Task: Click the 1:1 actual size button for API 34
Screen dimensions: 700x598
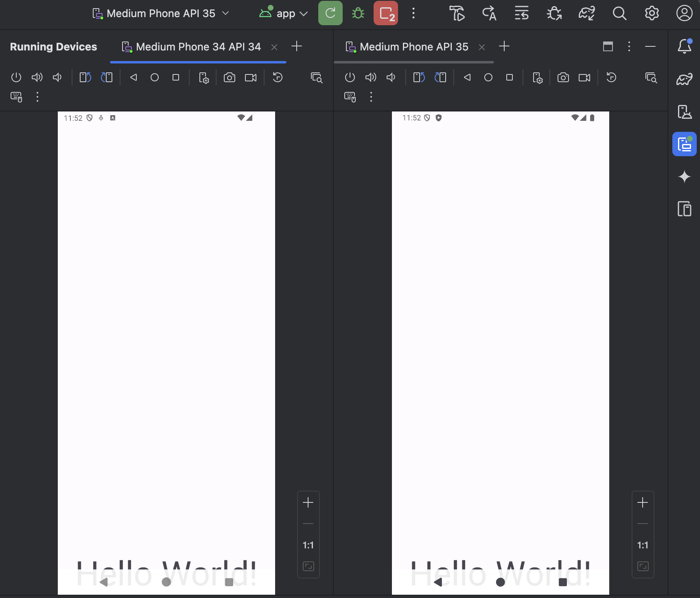Action: [x=308, y=545]
